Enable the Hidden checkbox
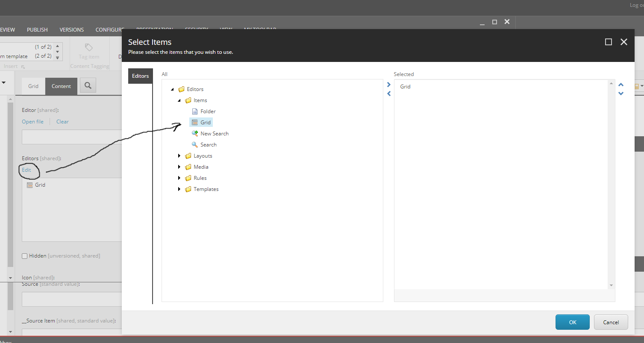Screen dimensions: 644x343 [24, 255]
